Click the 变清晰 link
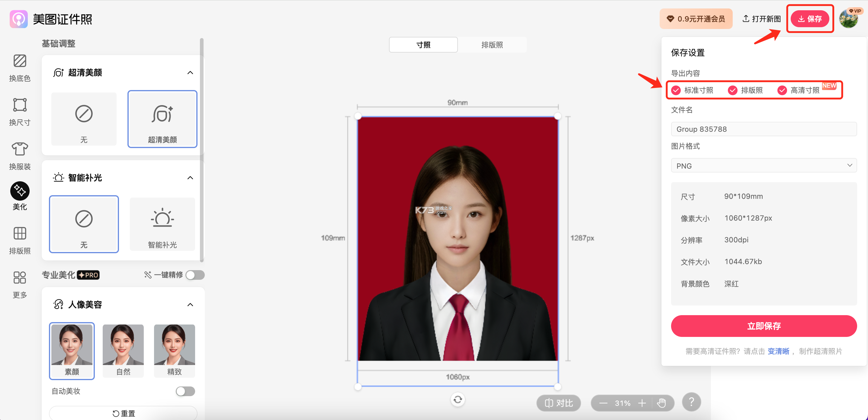 778,351
